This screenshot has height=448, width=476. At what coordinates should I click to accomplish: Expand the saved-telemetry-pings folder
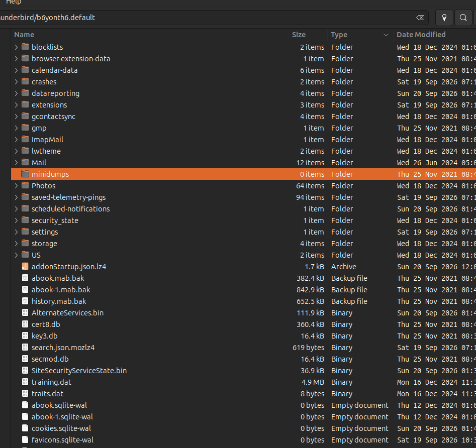tap(16, 197)
